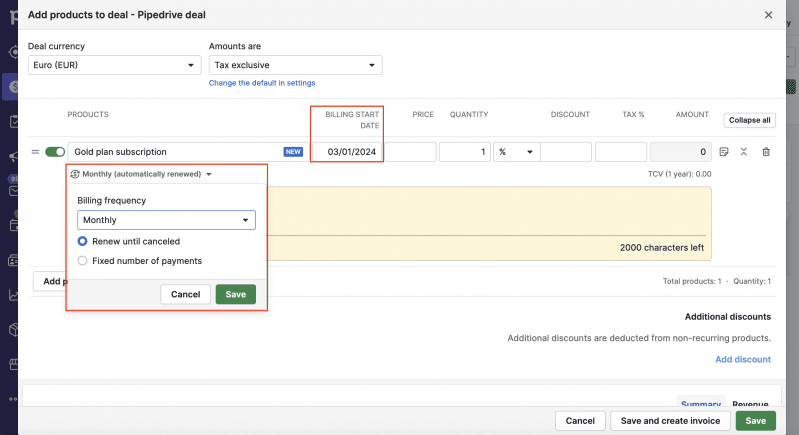Click the billing start date field
799x435 pixels.
tap(351, 152)
